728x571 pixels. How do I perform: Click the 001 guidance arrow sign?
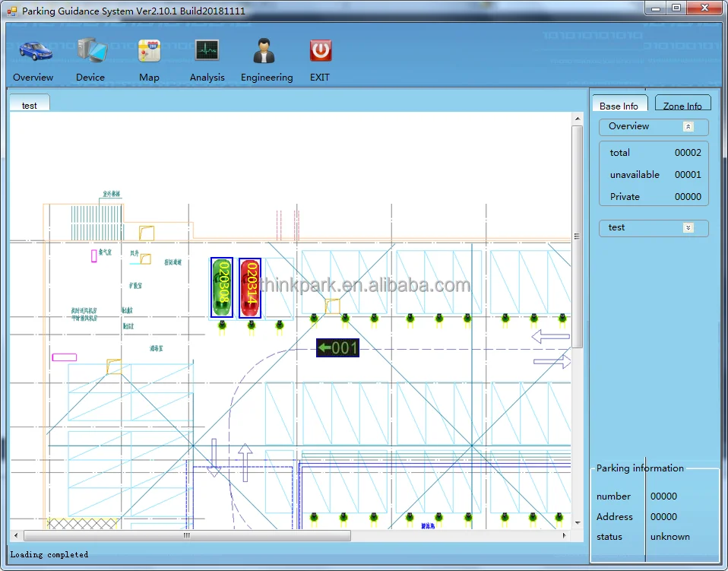[x=337, y=348]
